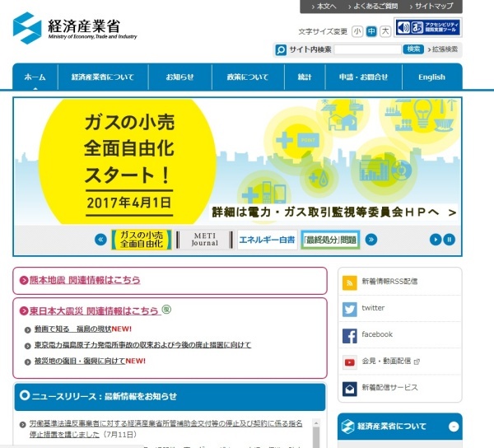Image resolution: width=494 pixels, height=448 pixels.
Task: Set text size to medium (中)
Action: 371,31
